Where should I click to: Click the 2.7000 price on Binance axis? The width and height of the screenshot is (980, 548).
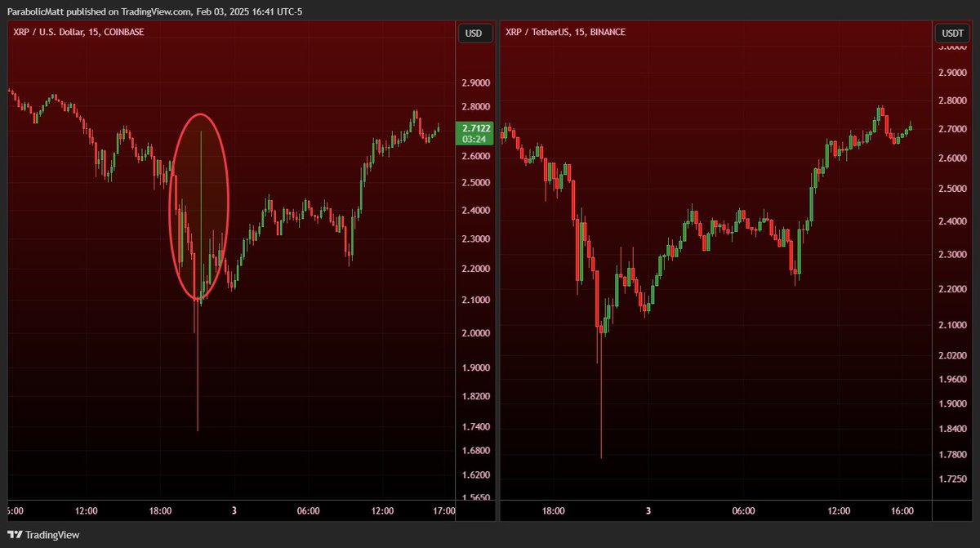click(x=954, y=129)
